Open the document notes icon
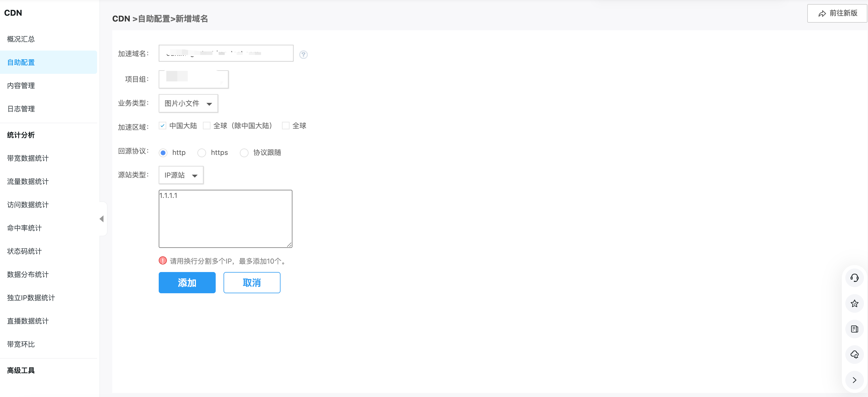The height and width of the screenshot is (397, 868). click(854, 329)
